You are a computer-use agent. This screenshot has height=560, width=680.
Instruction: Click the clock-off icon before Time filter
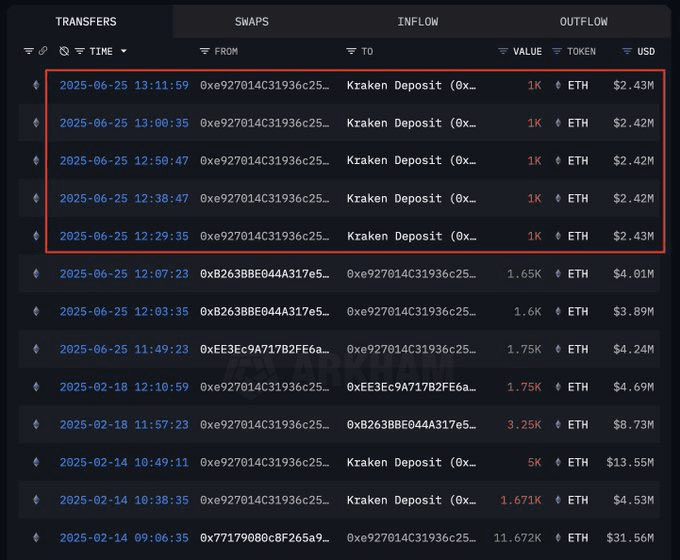64,51
